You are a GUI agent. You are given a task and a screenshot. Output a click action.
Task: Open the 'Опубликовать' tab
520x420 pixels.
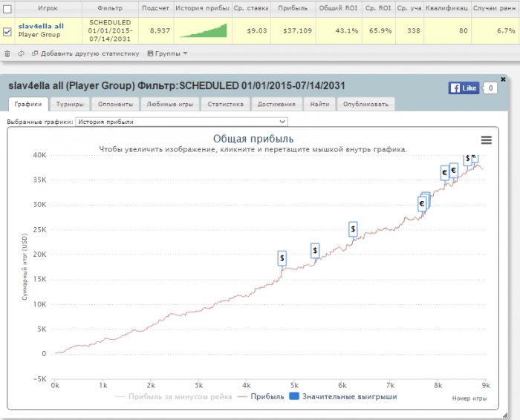point(365,104)
